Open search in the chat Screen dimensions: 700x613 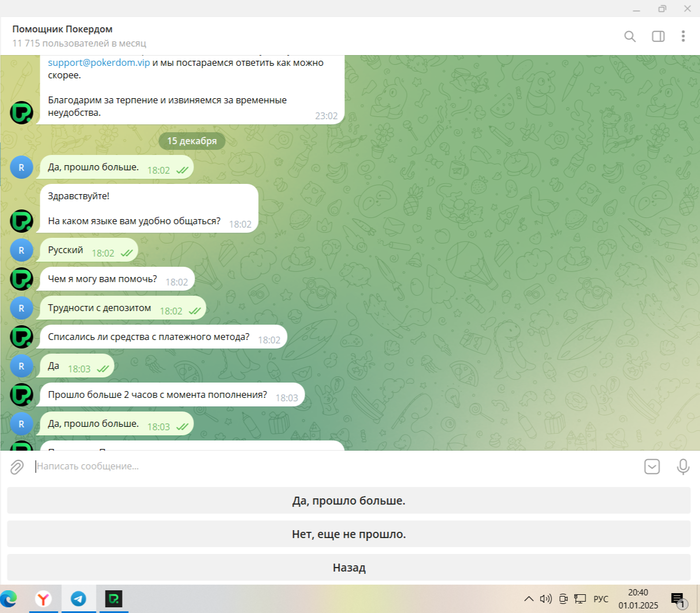tap(629, 37)
